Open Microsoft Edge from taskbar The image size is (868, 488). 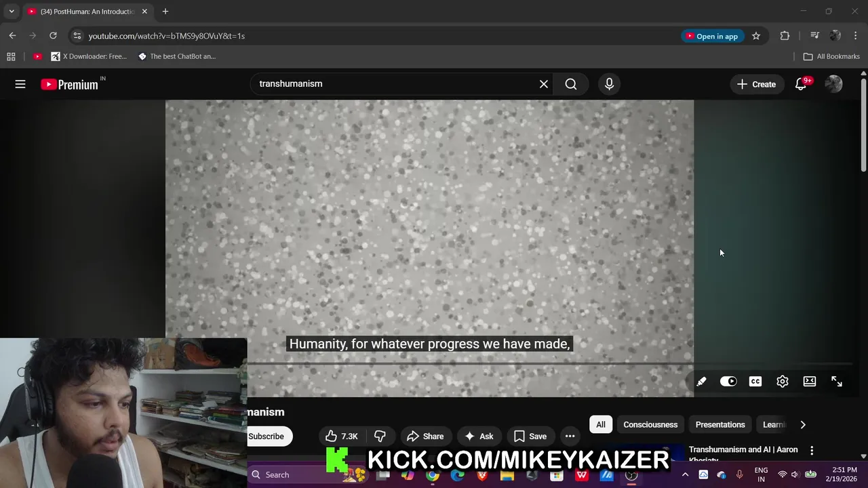pos(457,475)
